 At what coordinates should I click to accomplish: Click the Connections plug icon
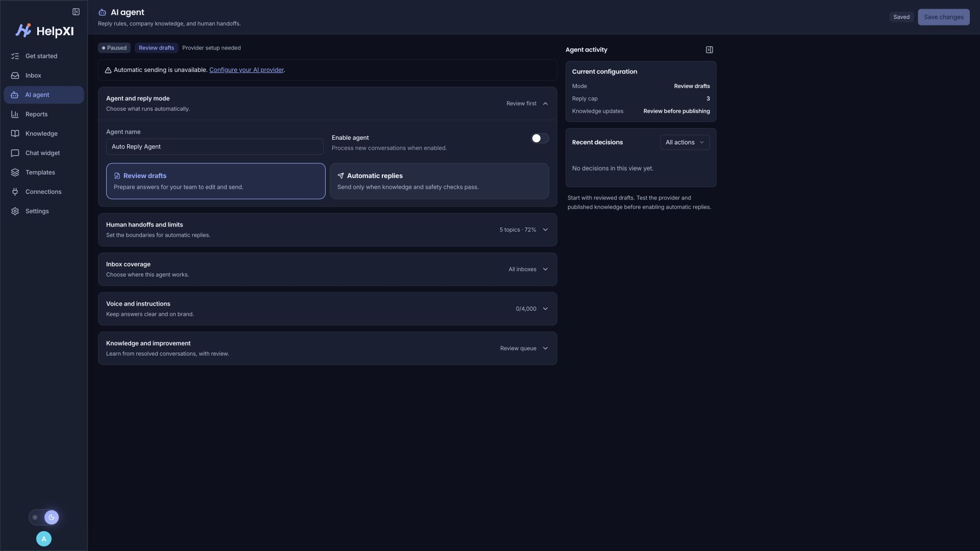15,192
